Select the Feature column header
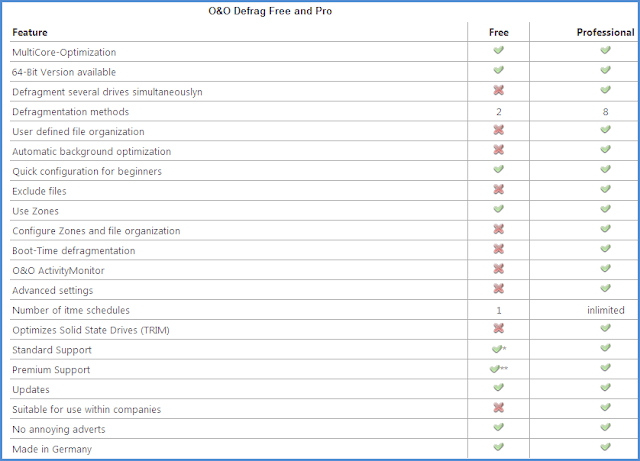The image size is (640, 461). tap(30, 32)
